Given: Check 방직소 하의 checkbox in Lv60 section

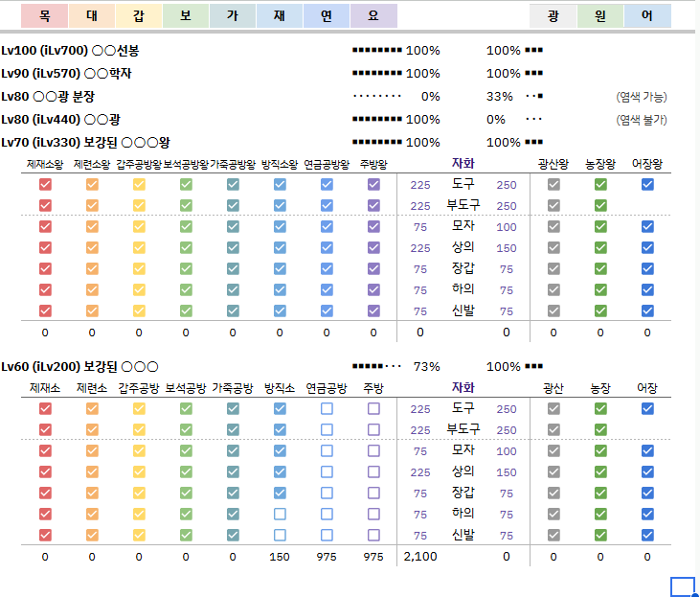Looking at the screenshot, I should [x=280, y=514].
